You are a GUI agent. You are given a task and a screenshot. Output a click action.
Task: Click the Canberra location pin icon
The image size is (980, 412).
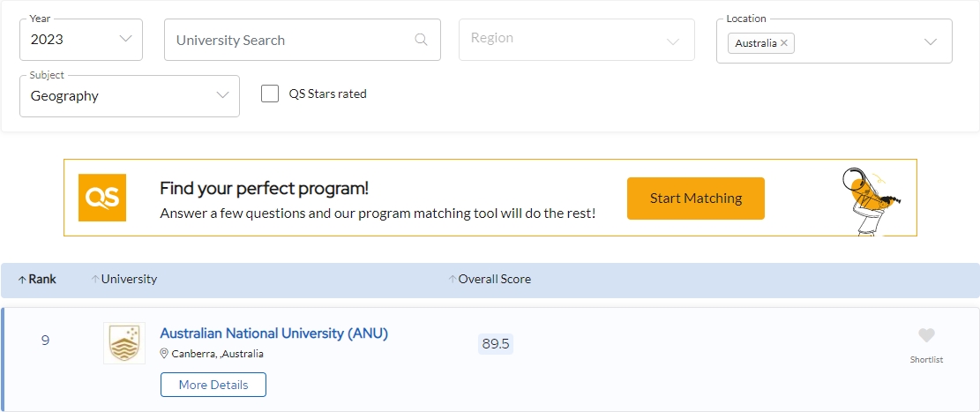(x=164, y=354)
